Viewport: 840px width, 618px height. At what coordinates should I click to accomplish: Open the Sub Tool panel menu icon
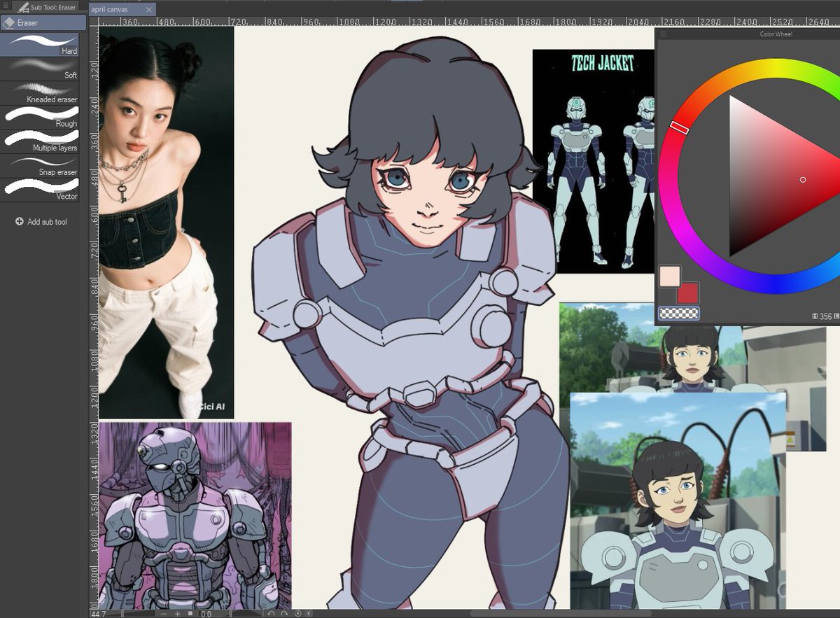point(5,6)
